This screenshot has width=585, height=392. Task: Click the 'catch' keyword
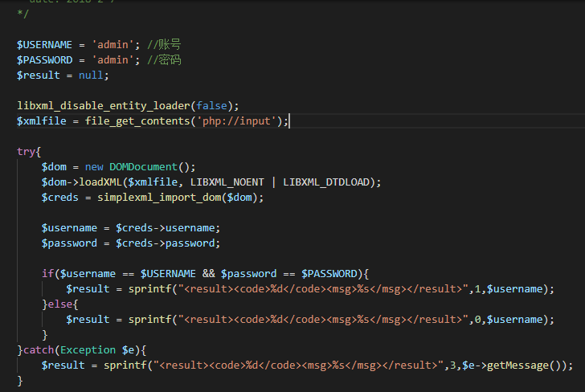[x=39, y=350]
